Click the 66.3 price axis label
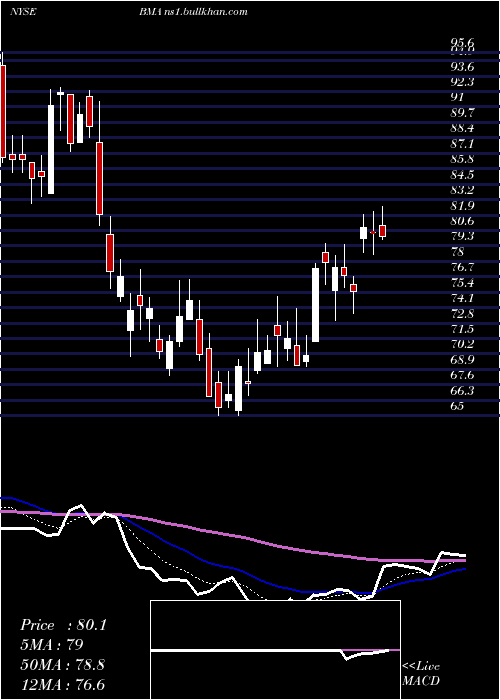The height and width of the screenshot is (700, 500). (x=462, y=391)
